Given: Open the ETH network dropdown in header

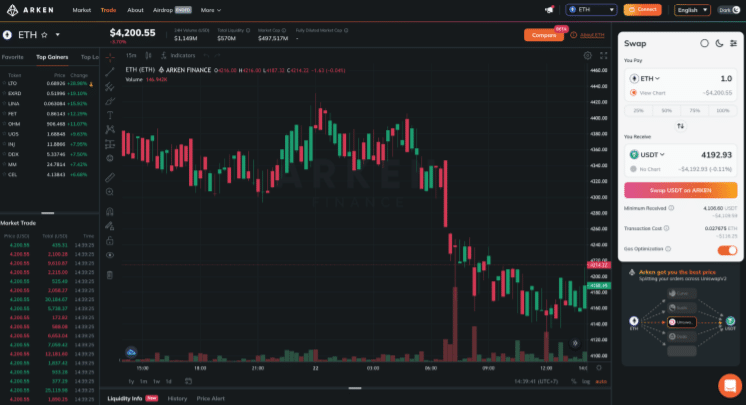Looking at the screenshot, I should [591, 10].
